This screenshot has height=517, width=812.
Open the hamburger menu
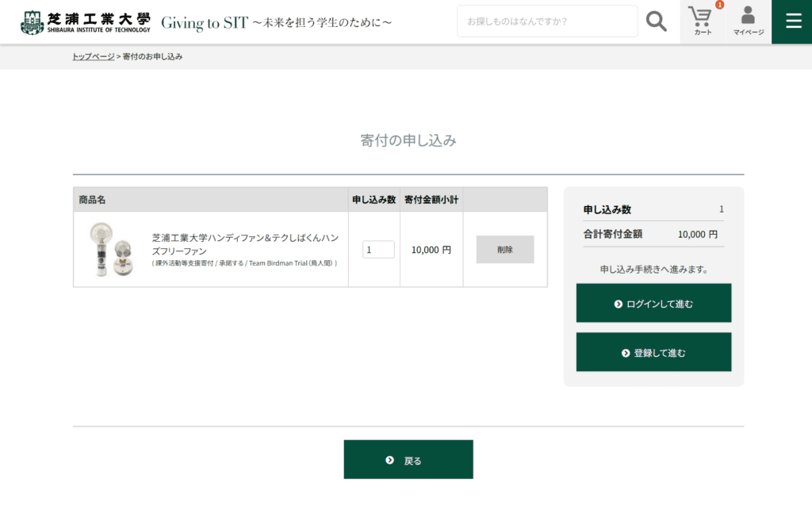pyautogui.click(x=793, y=21)
